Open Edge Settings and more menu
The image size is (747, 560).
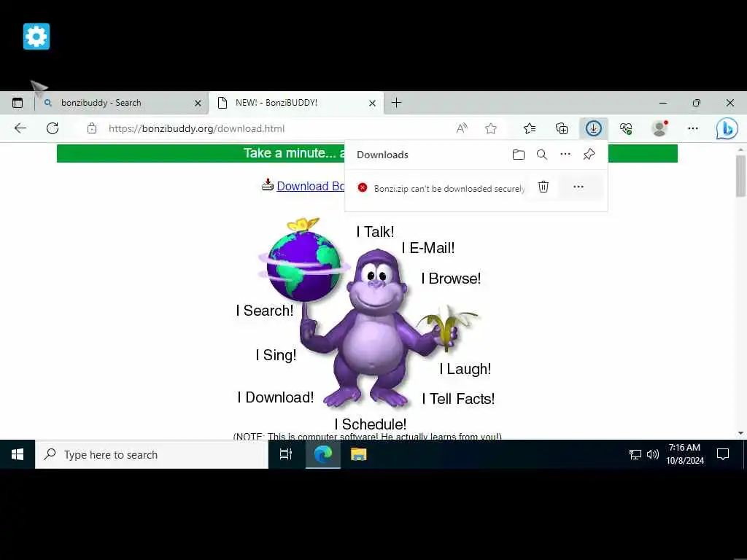pos(693,128)
